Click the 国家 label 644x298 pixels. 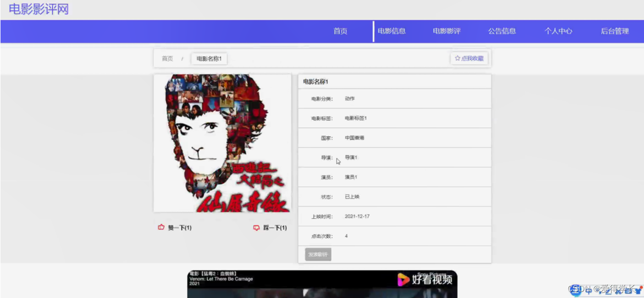327,138
